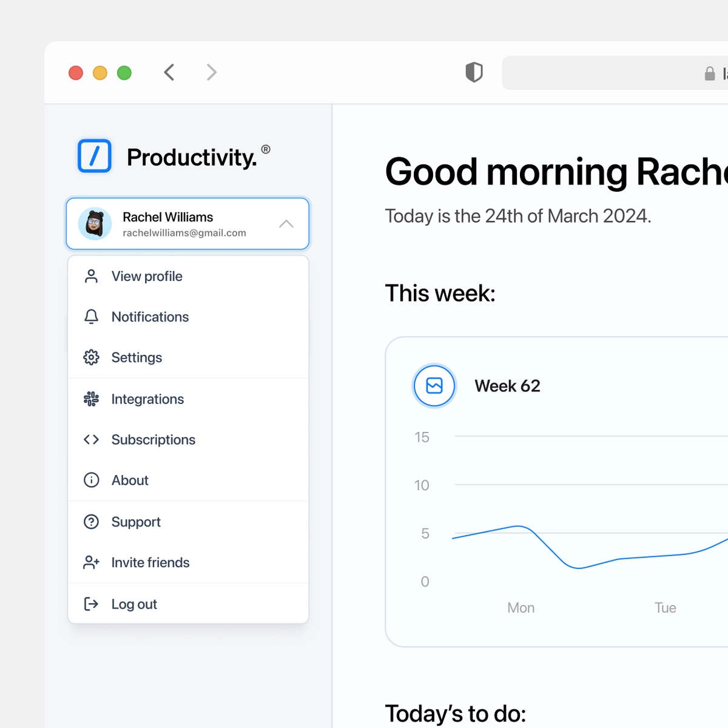Click the Productivity logo icon
The image size is (728, 728).
tap(95, 156)
